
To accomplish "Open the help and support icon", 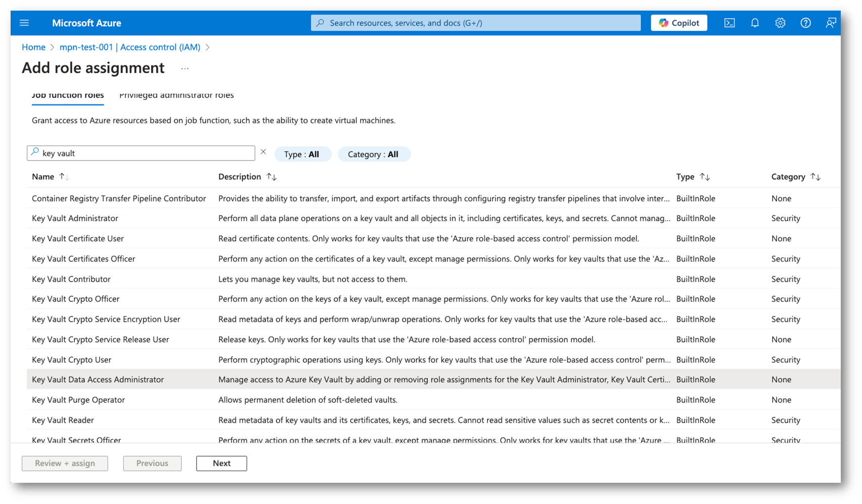I will point(806,23).
